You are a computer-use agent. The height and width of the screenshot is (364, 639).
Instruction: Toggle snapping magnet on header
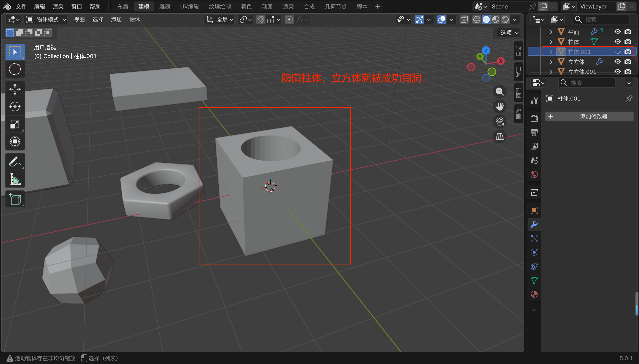pos(261,19)
